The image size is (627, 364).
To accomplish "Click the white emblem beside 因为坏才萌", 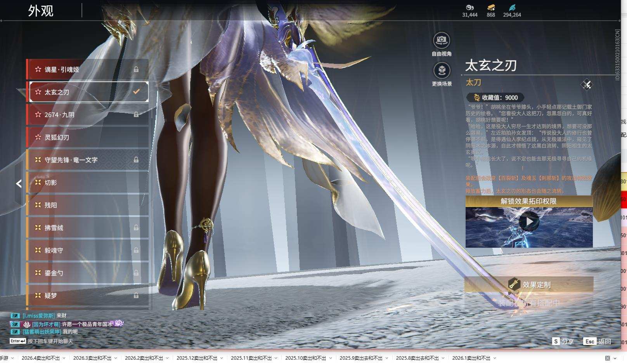I will [x=27, y=324].
